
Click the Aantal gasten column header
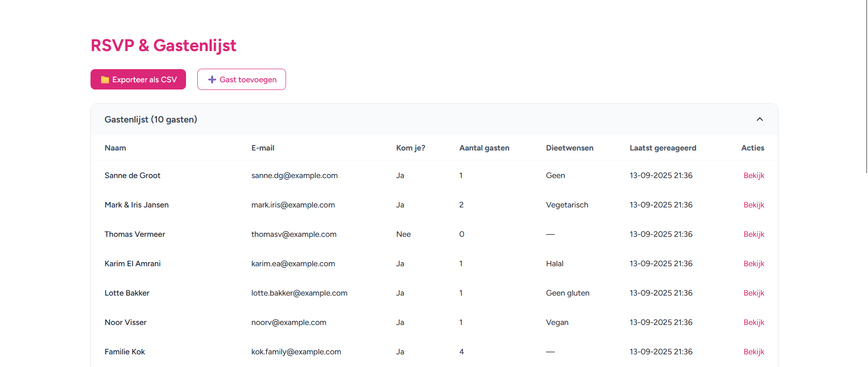click(x=484, y=148)
